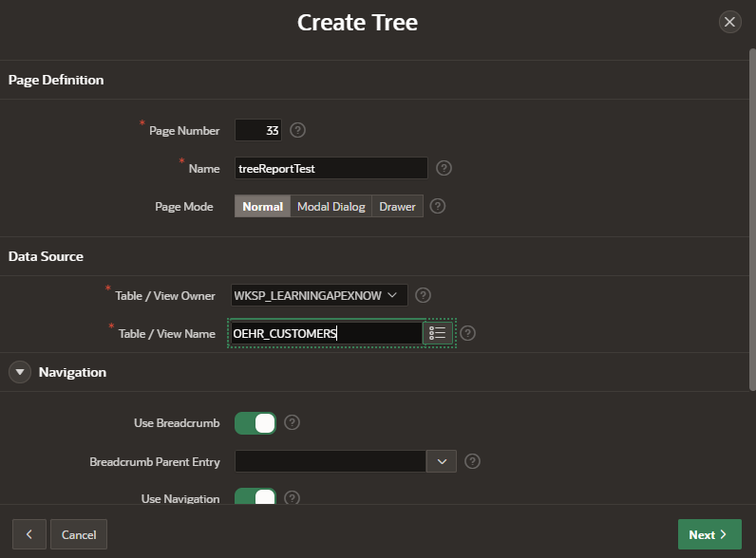Go to the next wizard step
Image resolution: width=756 pixels, height=558 pixels.
[709, 534]
